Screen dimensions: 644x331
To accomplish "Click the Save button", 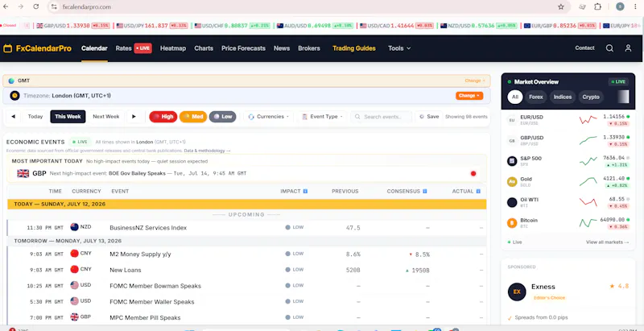I will pyautogui.click(x=429, y=117).
